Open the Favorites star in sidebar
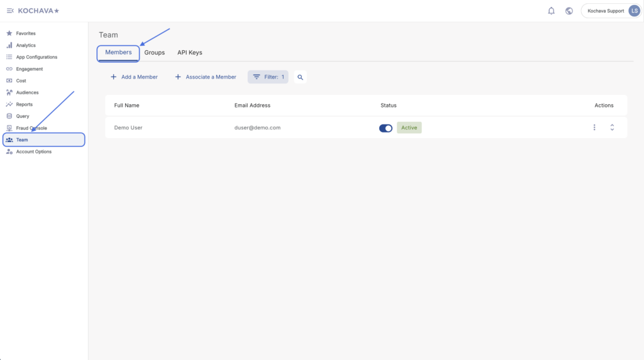Screen dimensions: 644x360 tap(9, 33)
